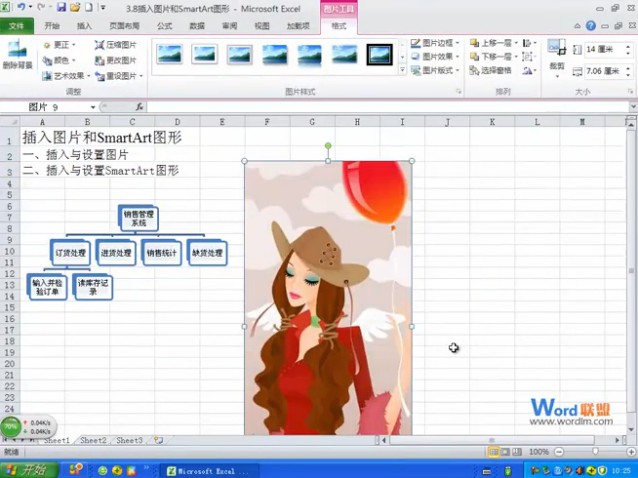The image size is (638, 478).
Task: Click Microsoft Excel taskbar button
Action: (x=209, y=471)
